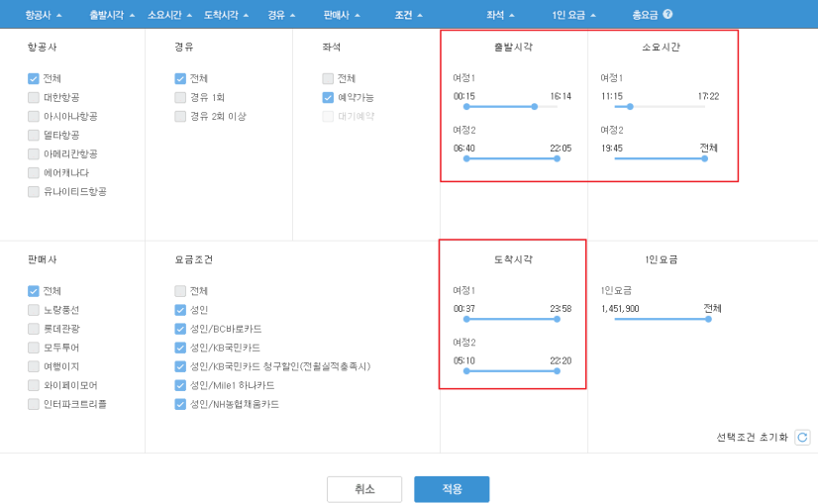This screenshot has height=504, width=818.
Task: Sort by 좌석 column header
Action: tap(500, 15)
